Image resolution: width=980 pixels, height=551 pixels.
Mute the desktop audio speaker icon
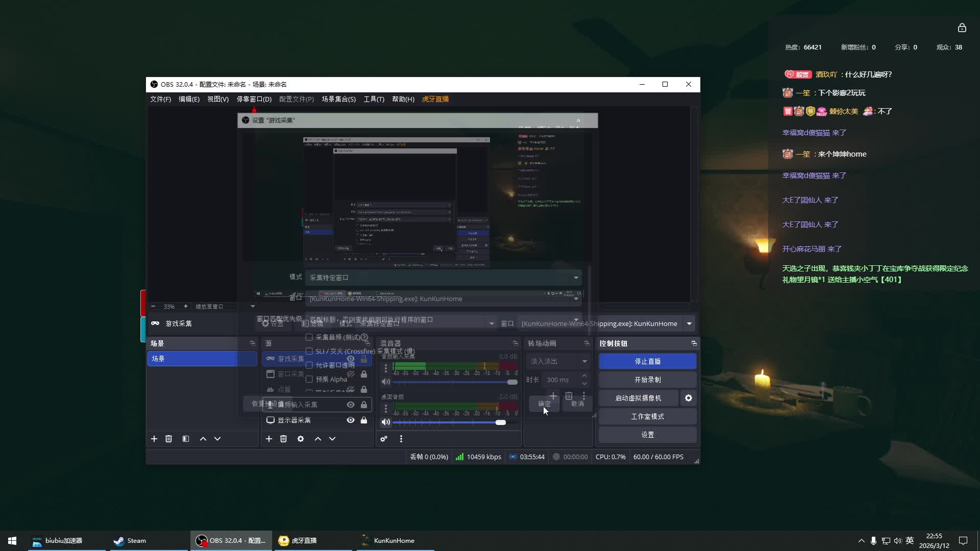click(386, 422)
